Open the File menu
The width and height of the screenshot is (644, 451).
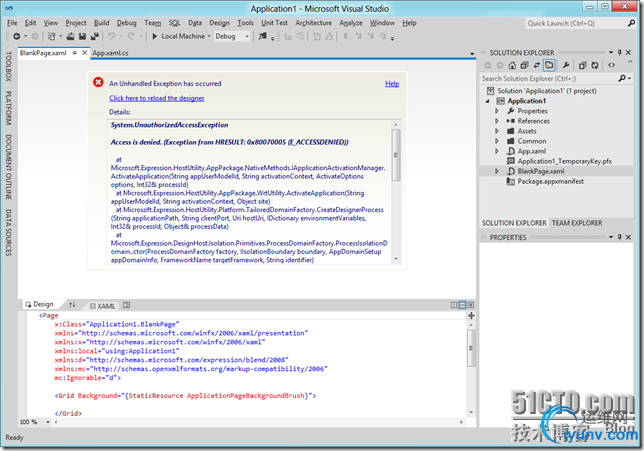click(12, 23)
